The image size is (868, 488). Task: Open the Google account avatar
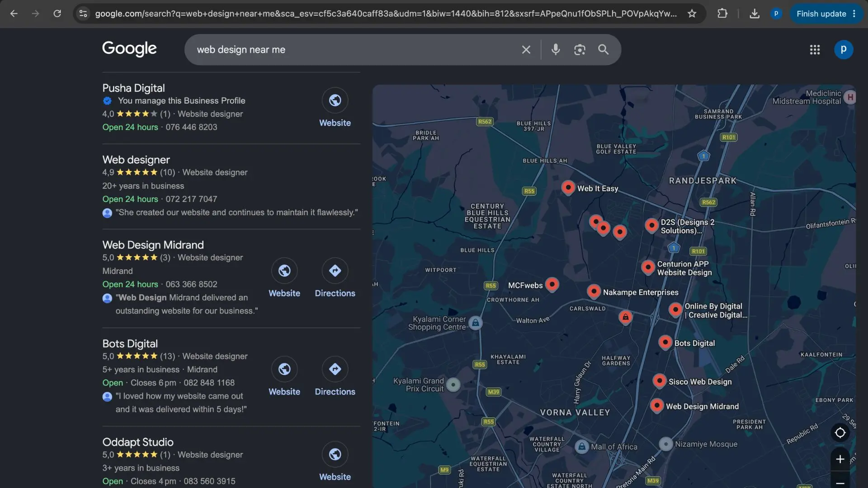844,49
